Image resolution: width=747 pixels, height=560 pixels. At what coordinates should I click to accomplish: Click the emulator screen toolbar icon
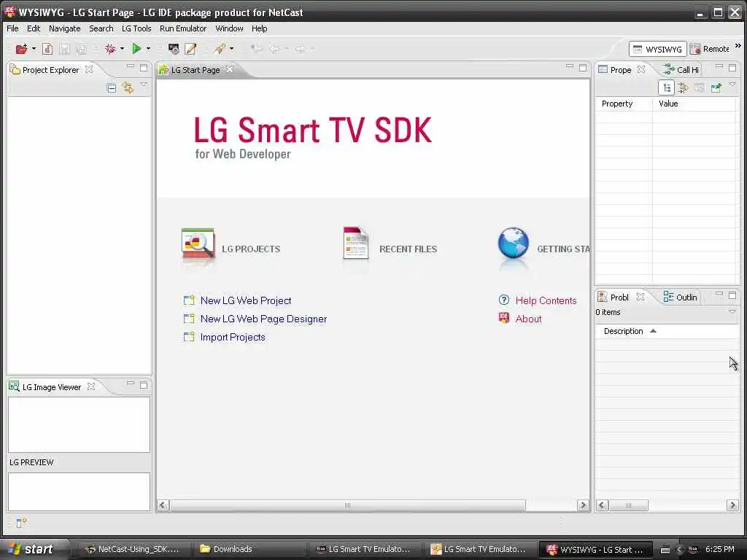coord(174,49)
